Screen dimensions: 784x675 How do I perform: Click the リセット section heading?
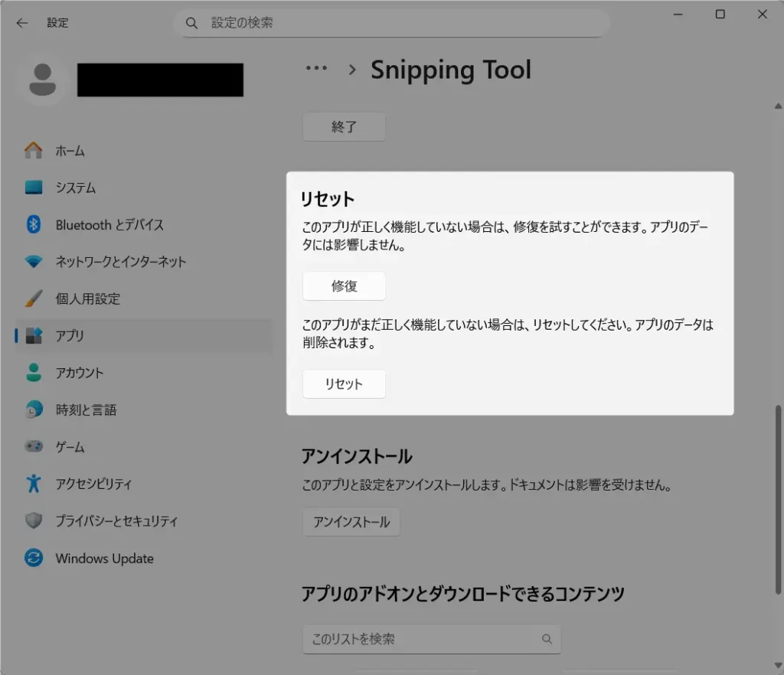[x=328, y=199]
